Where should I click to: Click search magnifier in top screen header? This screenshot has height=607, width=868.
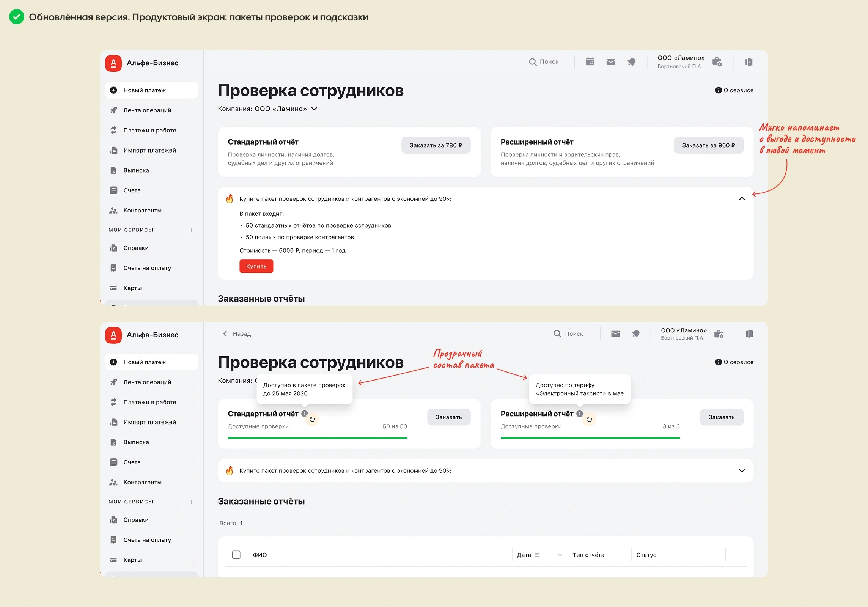pos(533,62)
